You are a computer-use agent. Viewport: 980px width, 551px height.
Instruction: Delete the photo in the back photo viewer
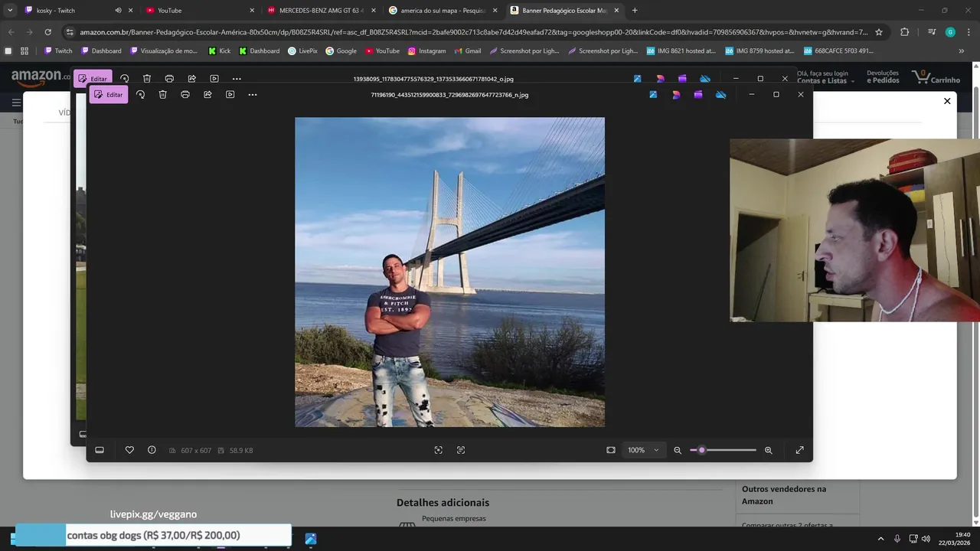(x=147, y=79)
